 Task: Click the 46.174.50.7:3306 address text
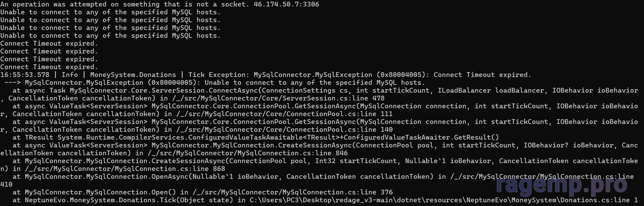(x=287, y=4)
